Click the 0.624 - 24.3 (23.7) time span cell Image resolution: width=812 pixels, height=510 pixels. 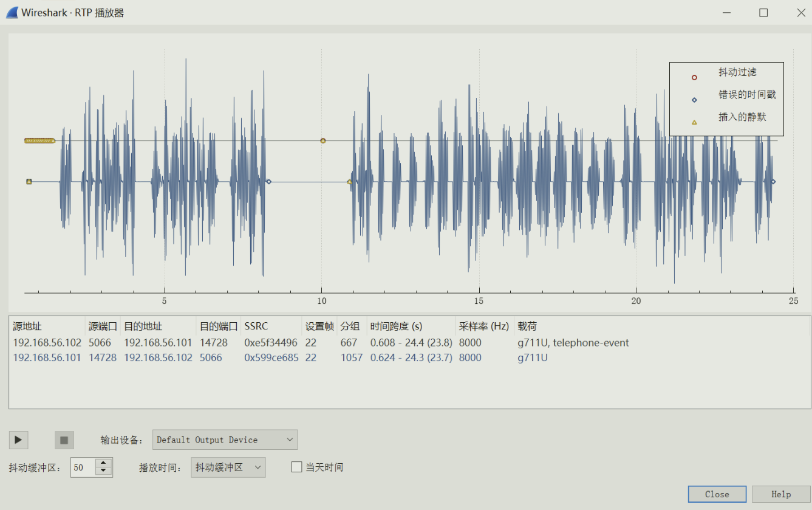pyautogui.click(x=411, y=357)
